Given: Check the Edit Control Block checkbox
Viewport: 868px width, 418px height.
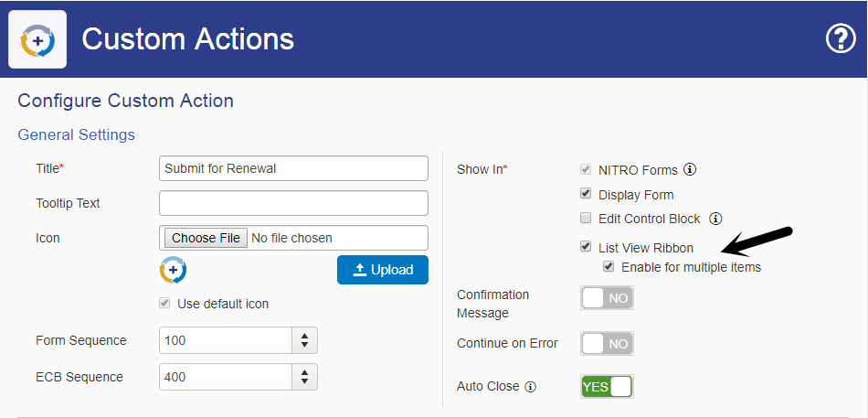Looking at the screenshot, I should tap(586, 219).
